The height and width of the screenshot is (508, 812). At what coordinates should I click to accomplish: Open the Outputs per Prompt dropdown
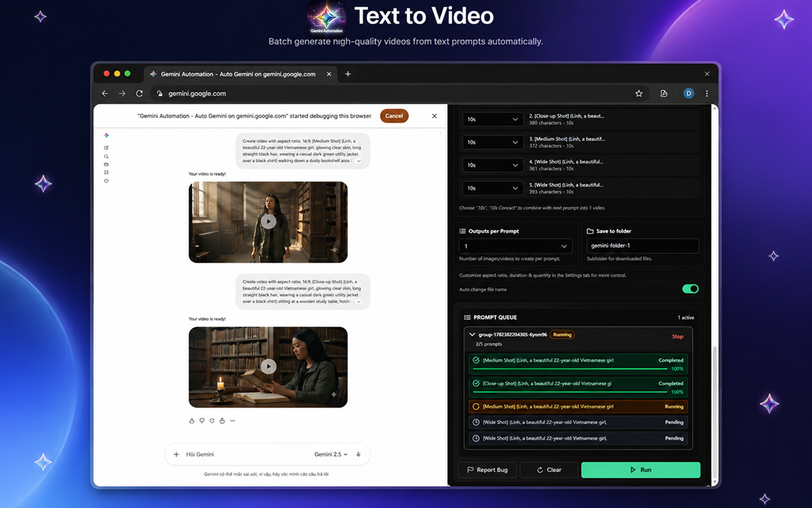[516, 246]
